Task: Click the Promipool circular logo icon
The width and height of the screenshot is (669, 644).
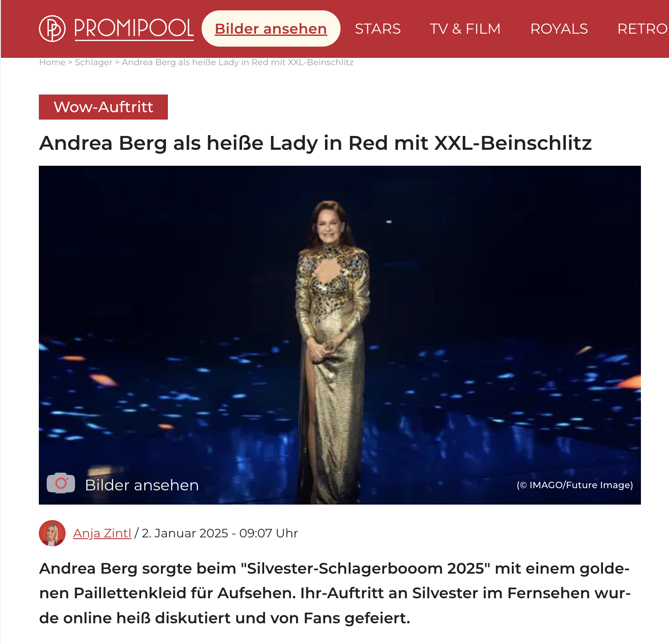Action: click(x=52, y=28)
